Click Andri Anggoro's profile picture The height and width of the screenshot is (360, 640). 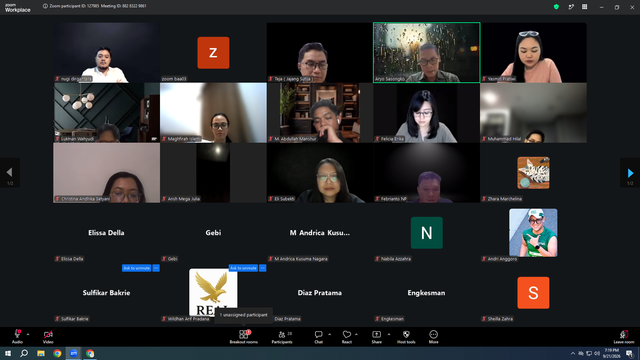[533, 233]
